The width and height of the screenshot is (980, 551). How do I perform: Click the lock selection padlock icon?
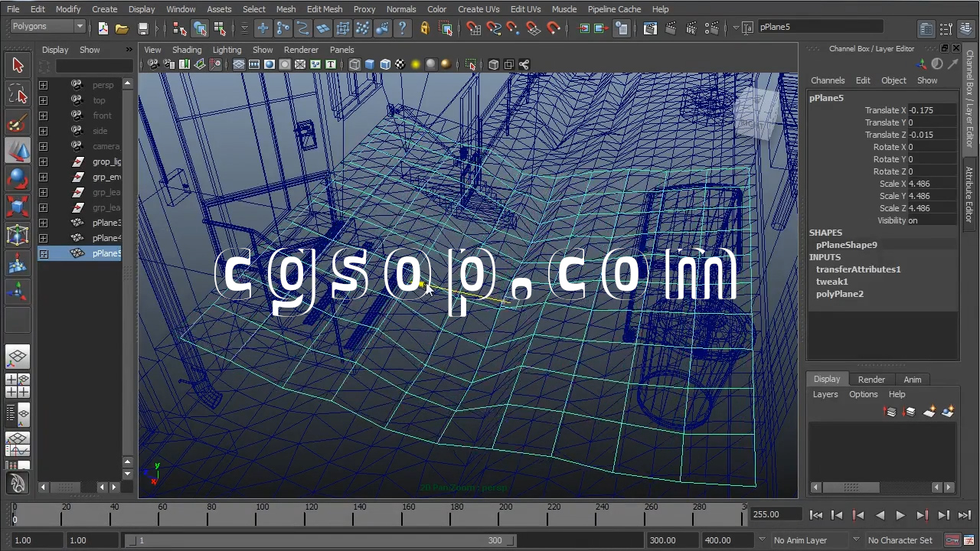click(x=425, y=28)
